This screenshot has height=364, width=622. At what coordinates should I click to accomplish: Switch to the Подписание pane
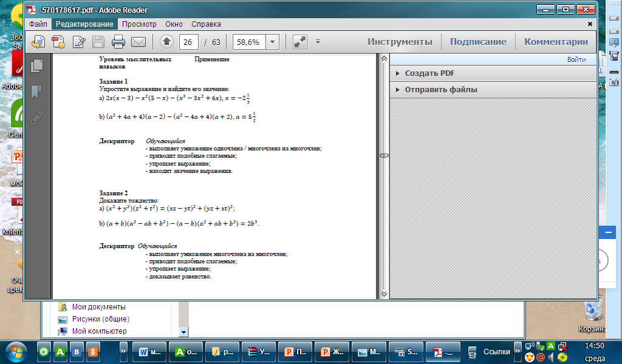[x=478, y=42]
